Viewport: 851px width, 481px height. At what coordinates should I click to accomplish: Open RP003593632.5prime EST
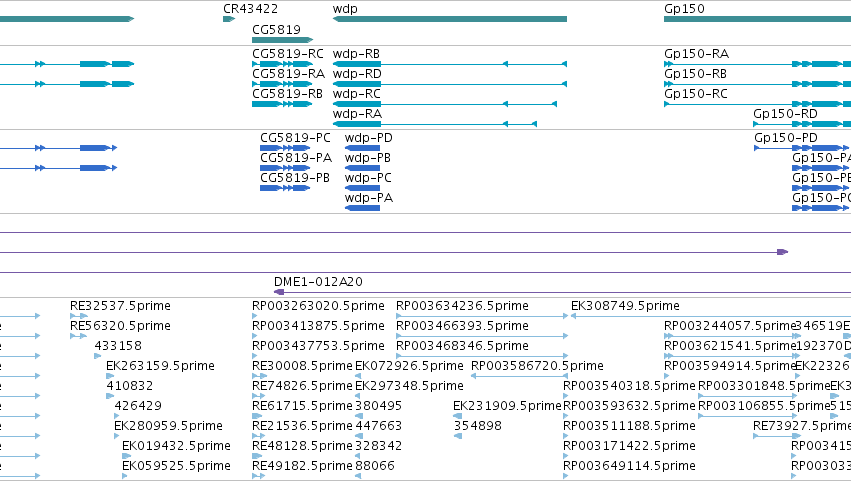(566, 416)
